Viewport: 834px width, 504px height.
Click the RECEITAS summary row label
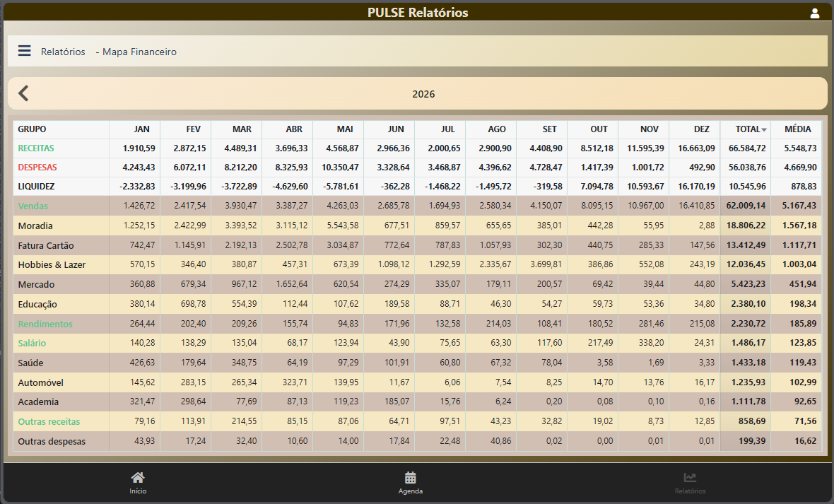pyautogui.click(x=36, y=148)
